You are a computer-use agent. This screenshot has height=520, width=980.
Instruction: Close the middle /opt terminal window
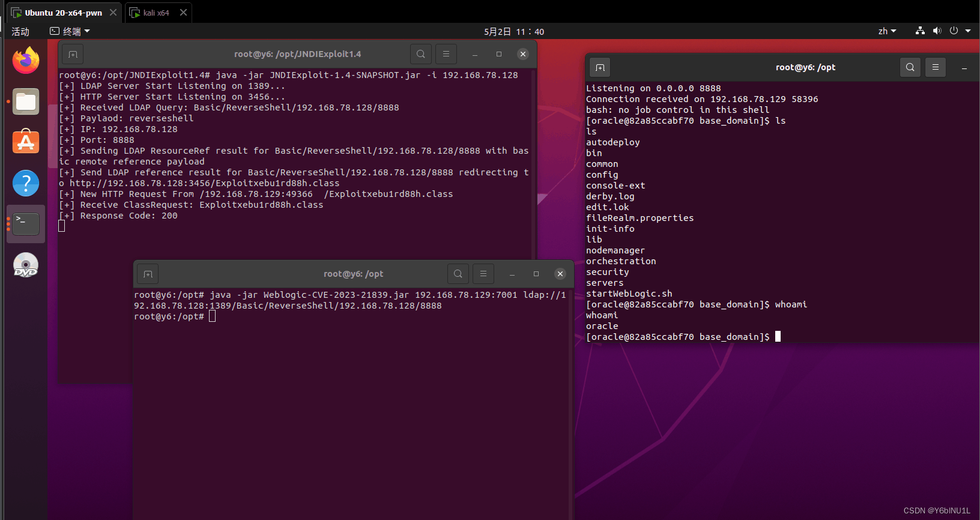click(x=560, y=274)
